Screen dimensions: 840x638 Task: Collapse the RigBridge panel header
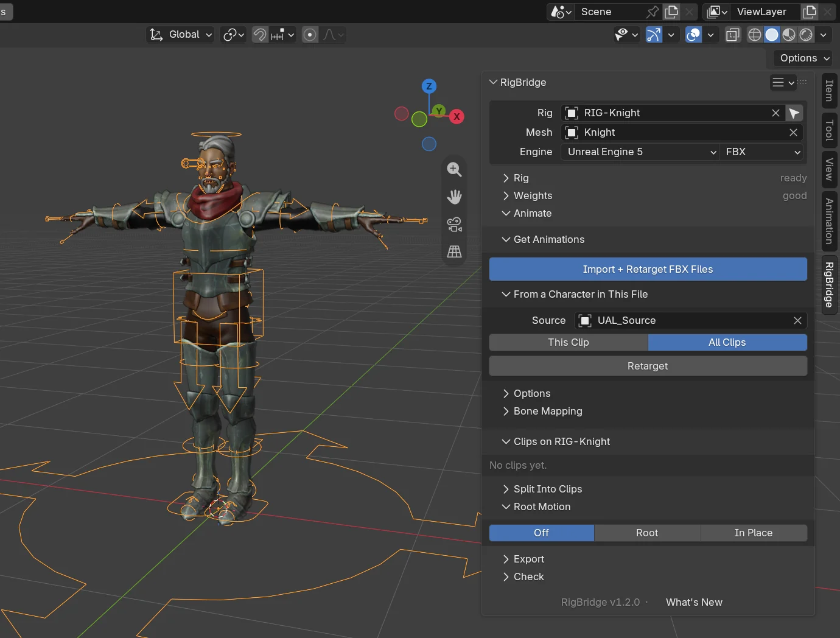[518, 82]
